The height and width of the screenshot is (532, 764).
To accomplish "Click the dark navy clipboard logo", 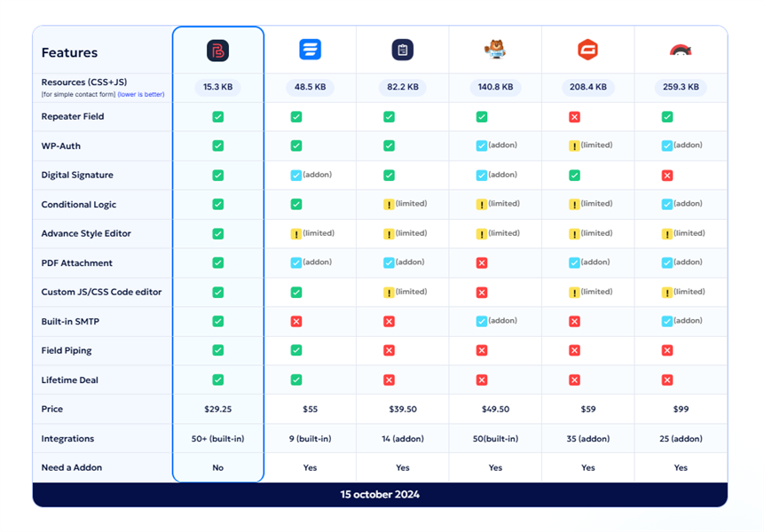I will tap(402, 50).
